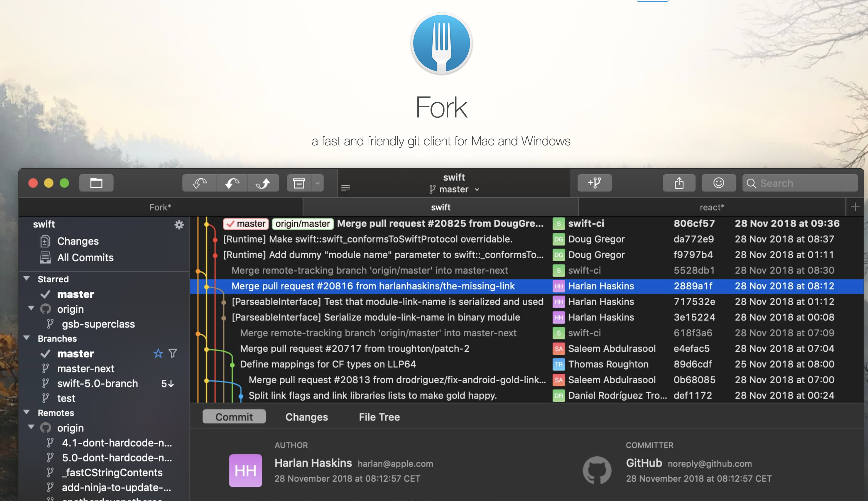Viewport: 868px width, 501px height.
Task: Open stash dropdown arrow
Action: [318, 183]
